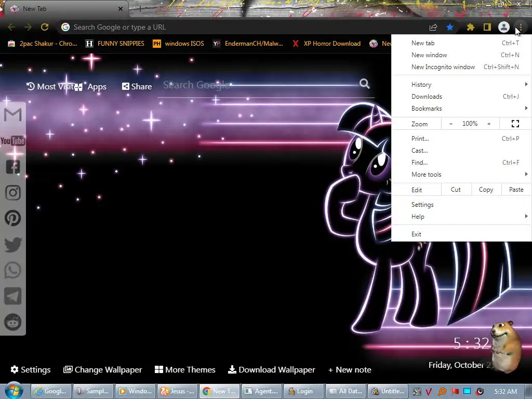Image resolution: width=532 pixels, height=399 pixels.
Task: Open the 2pac Shakur bookmark
Action: click(43, 44)
